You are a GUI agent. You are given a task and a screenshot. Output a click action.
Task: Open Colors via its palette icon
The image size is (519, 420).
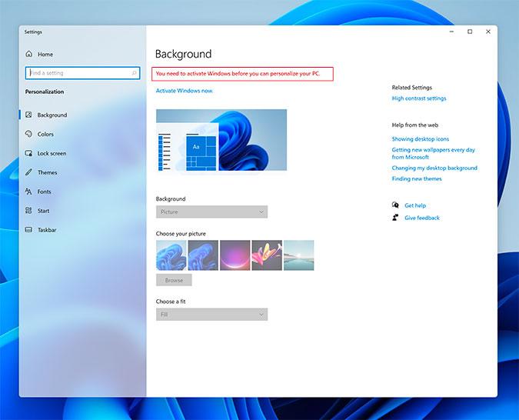29,135
